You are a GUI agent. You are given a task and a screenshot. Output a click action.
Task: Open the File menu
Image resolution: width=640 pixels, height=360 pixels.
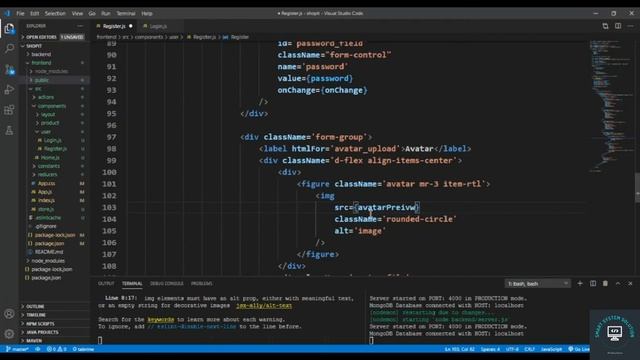coord(20,13)
